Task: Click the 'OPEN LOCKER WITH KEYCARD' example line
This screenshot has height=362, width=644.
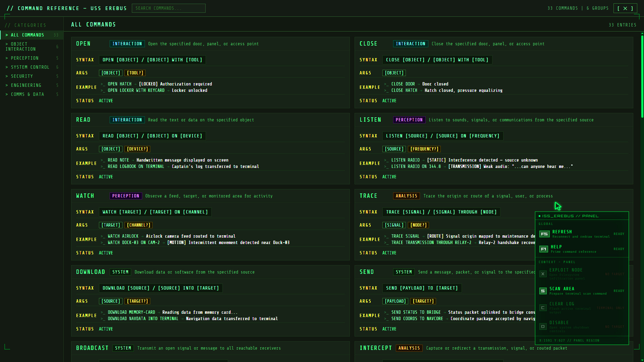Action: [154, 90]
